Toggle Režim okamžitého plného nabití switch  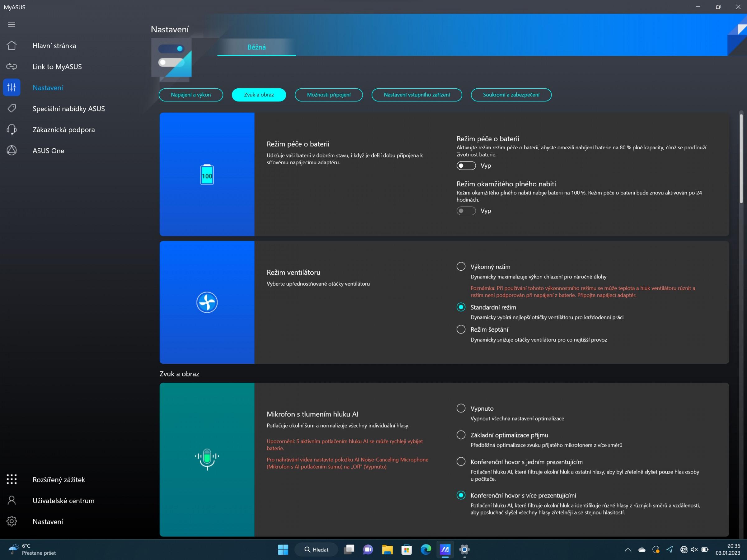pyautogui.click(x=466, y=211)
